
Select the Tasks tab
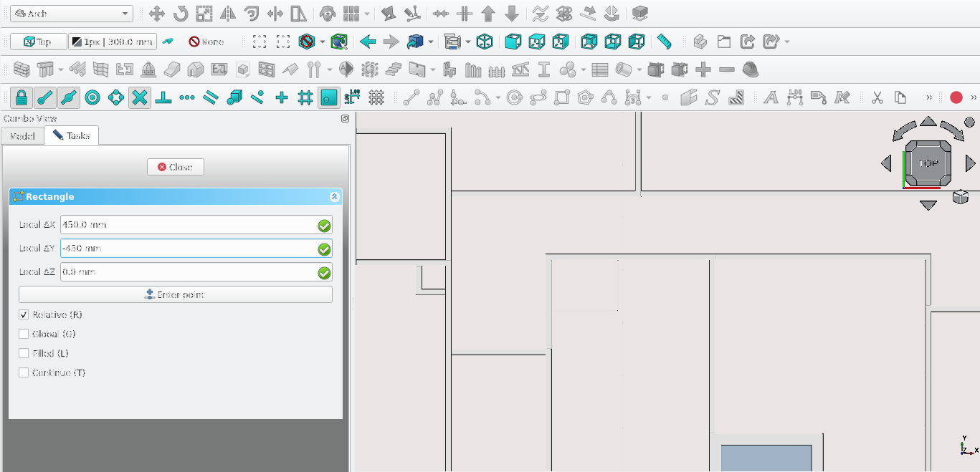72,135
